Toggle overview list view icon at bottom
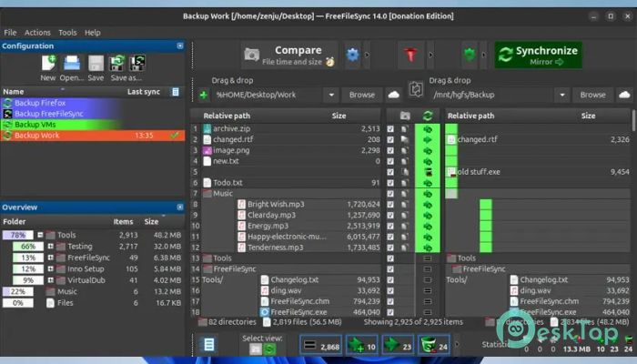Screen dimensions: 637x364 (208, 345)
